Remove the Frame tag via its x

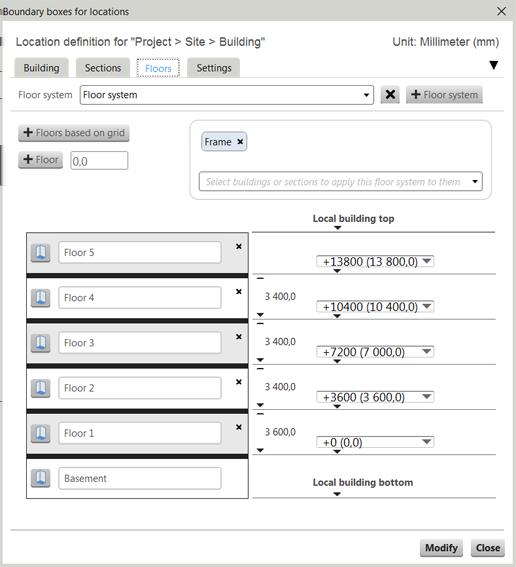pos(240,142)
